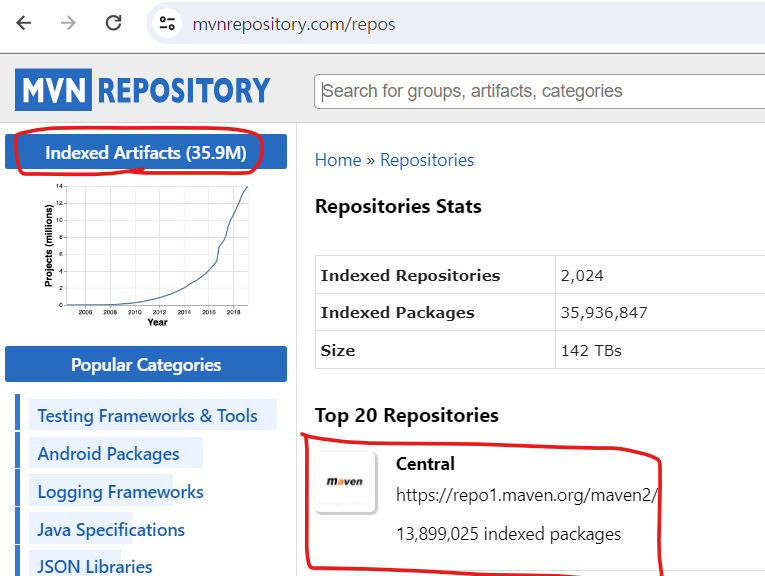The height and width of the screenshot is (576, 765).
Task: Click the Size row label
Action: [x=338, y=351]
